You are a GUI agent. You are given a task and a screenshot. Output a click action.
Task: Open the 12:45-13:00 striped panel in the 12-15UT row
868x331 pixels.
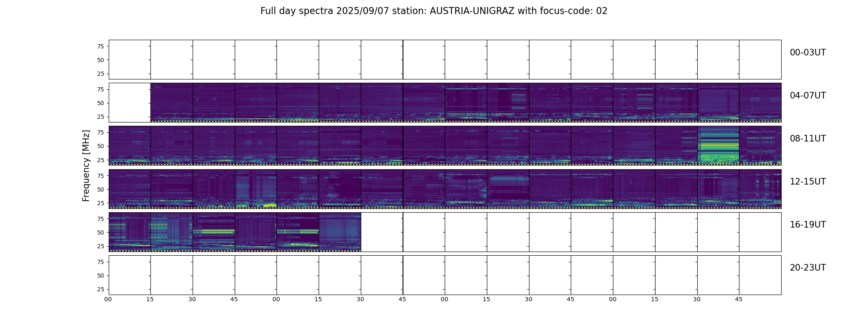pyautogui.click(x=256, y=189)
